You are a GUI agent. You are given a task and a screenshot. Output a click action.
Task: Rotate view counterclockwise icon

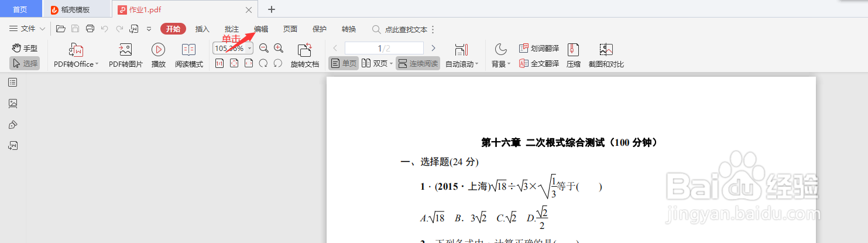pos(278,63)
